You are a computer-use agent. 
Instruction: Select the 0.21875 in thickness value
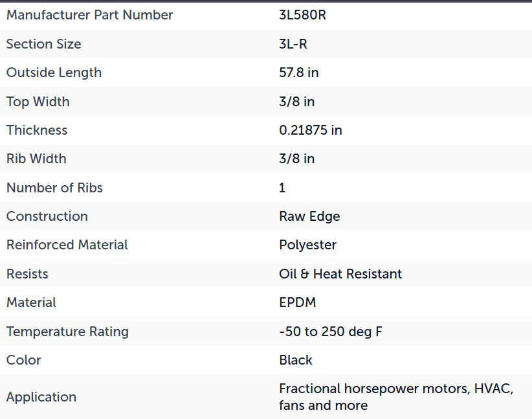tap(311, 130)
